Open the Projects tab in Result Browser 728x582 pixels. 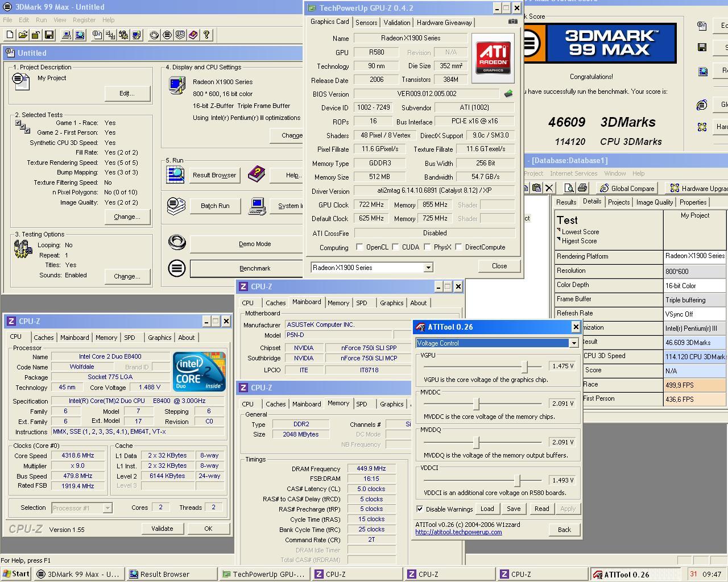[x=619, y=202]
